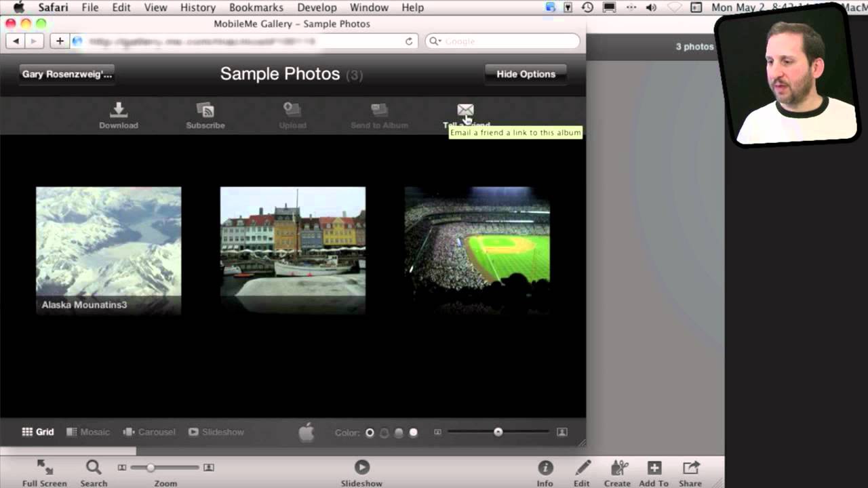Click the display icon in menu bar

coord(609,7)
